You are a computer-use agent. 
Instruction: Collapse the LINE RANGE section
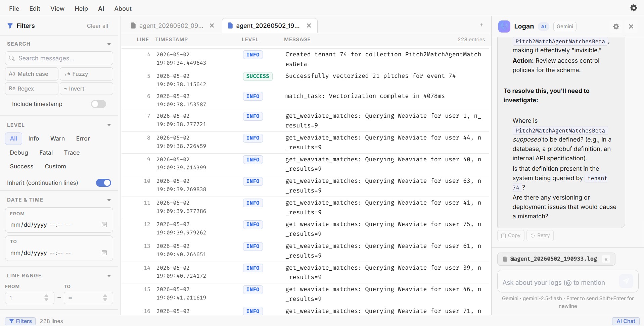pyautogui.click(x=109, y=276)
